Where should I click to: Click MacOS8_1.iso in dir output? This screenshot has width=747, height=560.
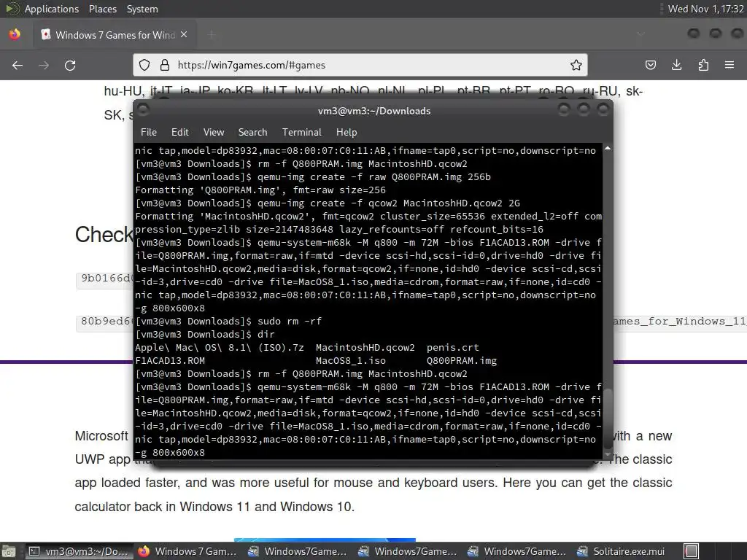[x=351, y=360]
